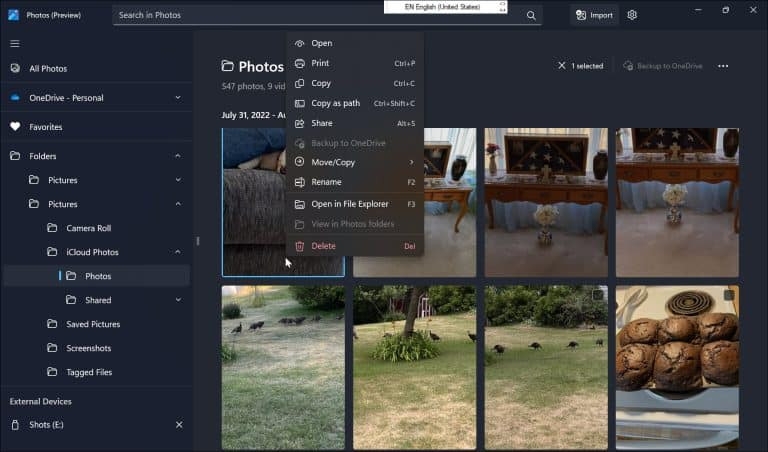The width and height of the screenshot is (768, 452).
Task: Click the search magnifier icon
Action: click(x=531, y=15)
